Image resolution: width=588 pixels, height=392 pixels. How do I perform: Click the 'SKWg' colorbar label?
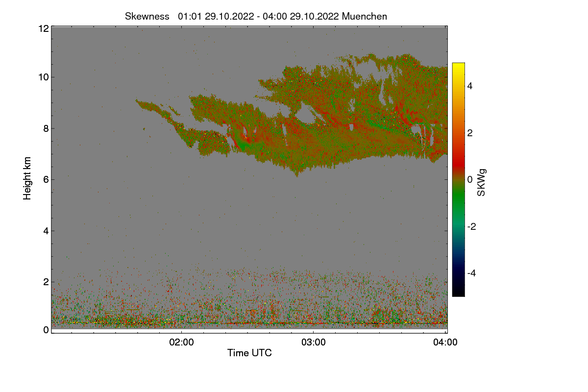click(x=482, y=183)
